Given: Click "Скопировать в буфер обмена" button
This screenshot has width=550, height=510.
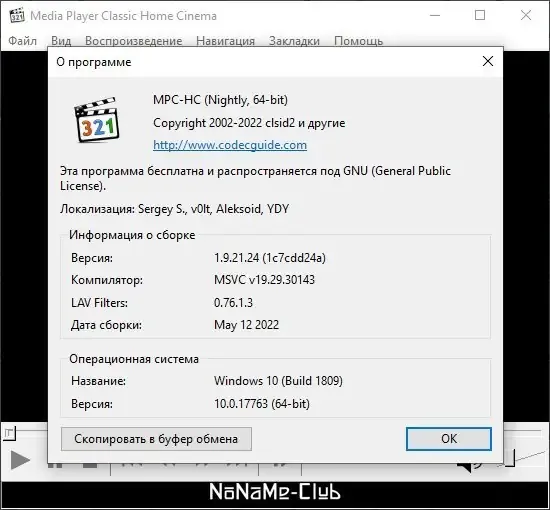Looking at the screenshot, I should point(156,439).
